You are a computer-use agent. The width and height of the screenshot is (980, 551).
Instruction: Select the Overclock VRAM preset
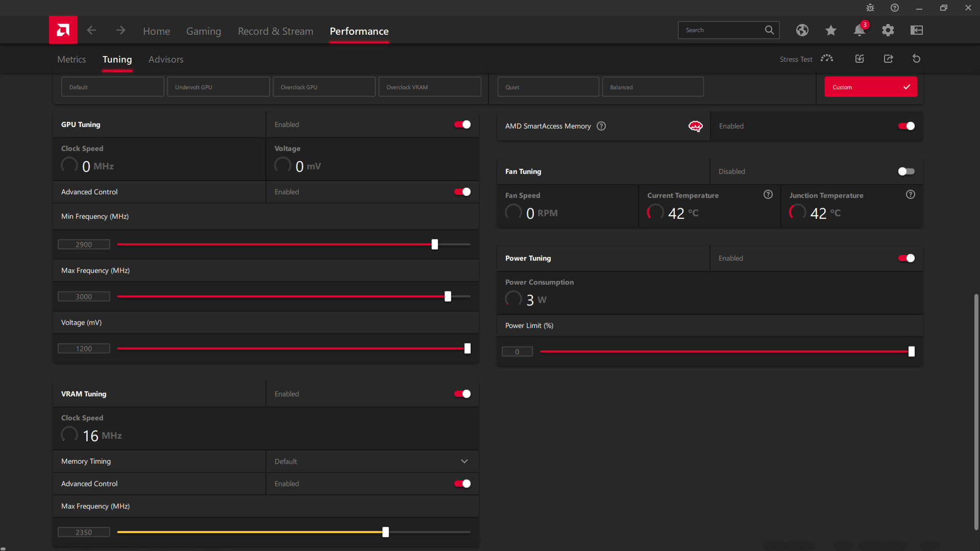point(430,87)
